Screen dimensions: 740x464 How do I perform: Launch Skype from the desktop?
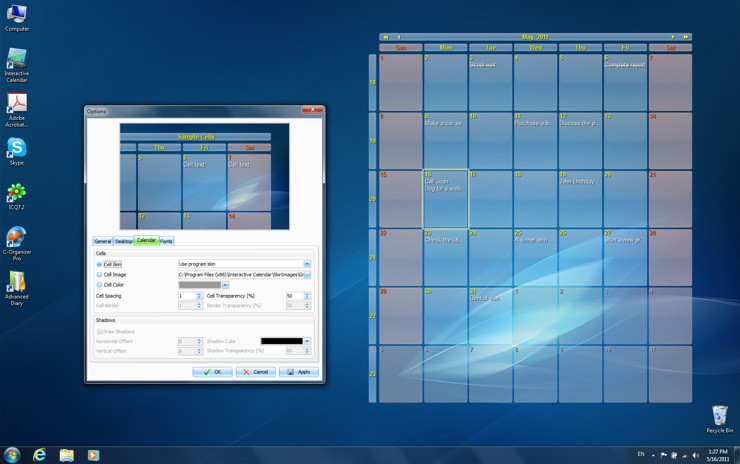click(17, 151)
